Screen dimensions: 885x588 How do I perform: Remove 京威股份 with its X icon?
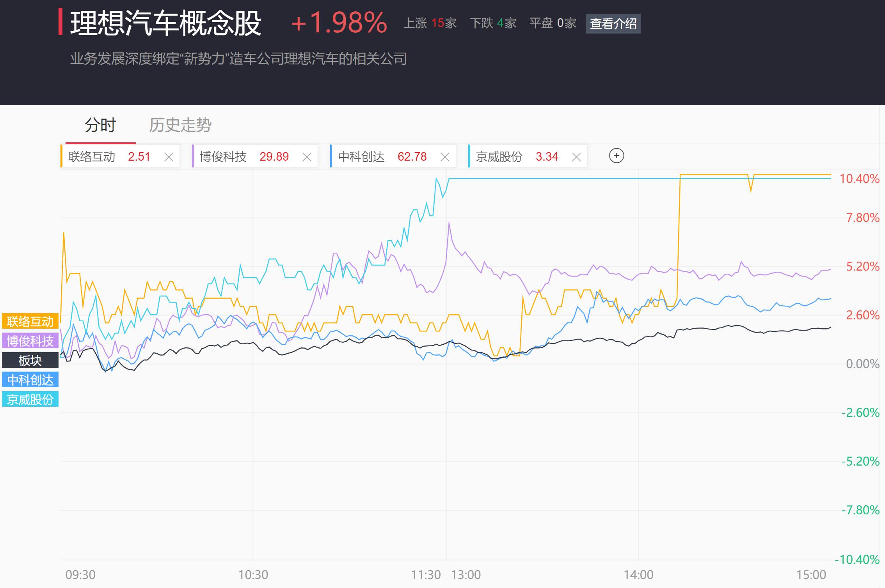576,157
